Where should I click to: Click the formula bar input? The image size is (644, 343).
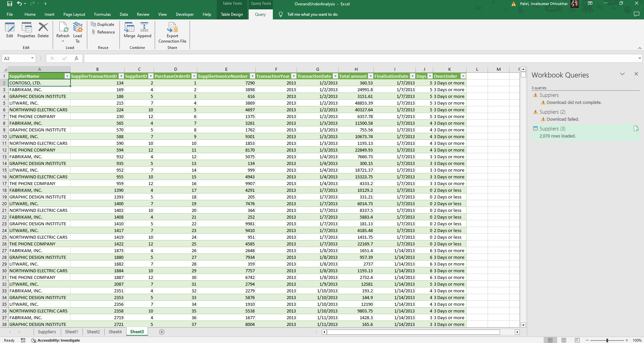coord(360,58)
